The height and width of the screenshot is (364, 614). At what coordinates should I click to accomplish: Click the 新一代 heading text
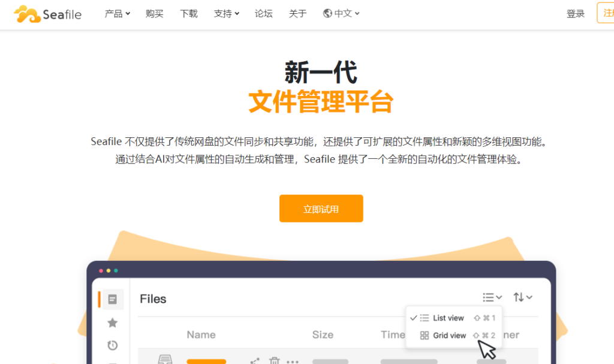[x=321, y=72]
